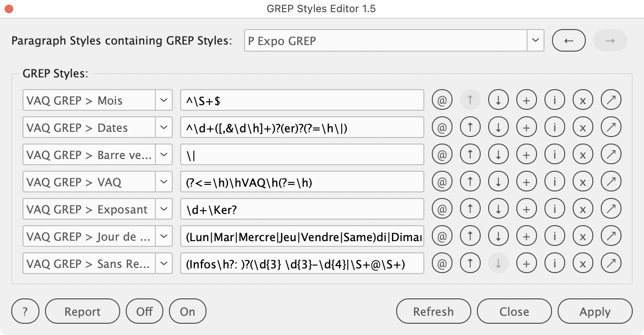Expand the VAQ GREP > Mois style dropdown
This screenshot has height=335, width=644.
[x=163, y=100]
